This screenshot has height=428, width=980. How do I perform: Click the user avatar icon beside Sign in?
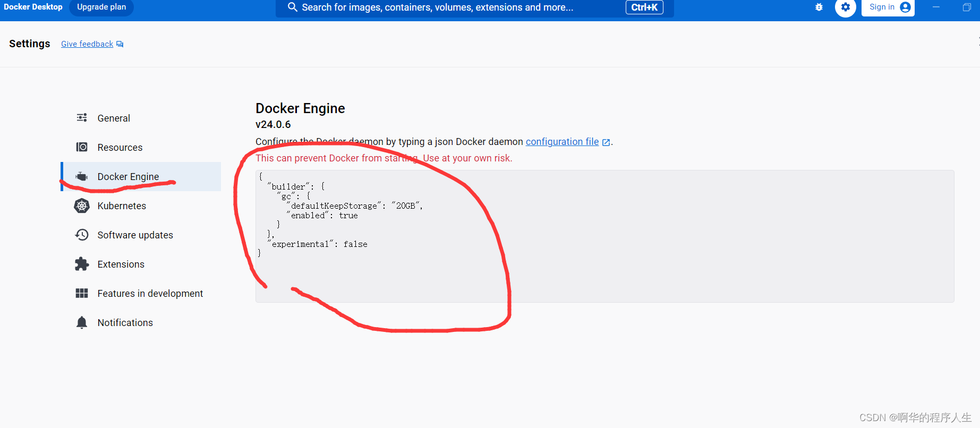[906, 7]
